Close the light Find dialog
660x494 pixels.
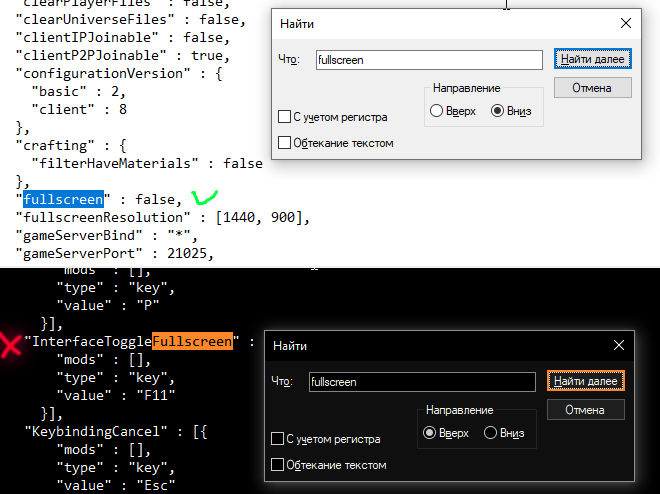626,24
